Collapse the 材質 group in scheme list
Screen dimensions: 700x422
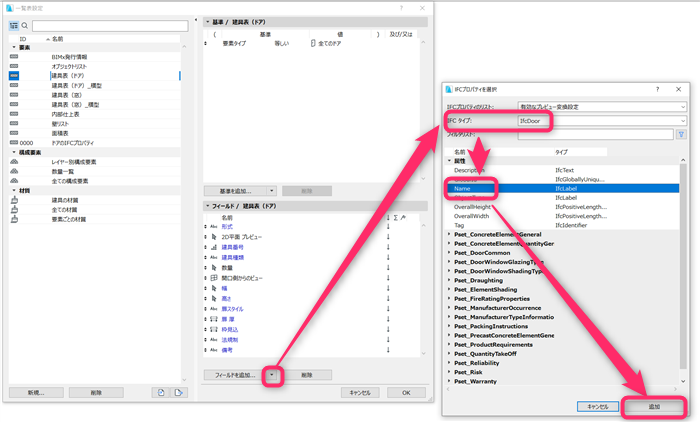click(x=13, y=190)
